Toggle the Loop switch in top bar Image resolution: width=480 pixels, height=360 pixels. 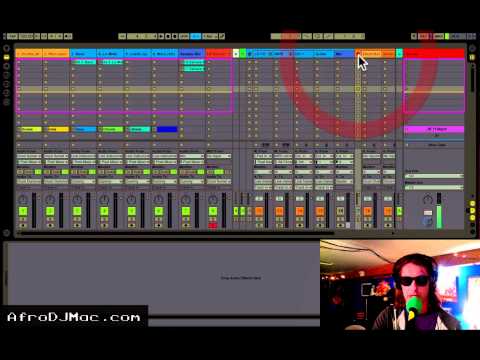pyautogui.click(x=318, y=36)
